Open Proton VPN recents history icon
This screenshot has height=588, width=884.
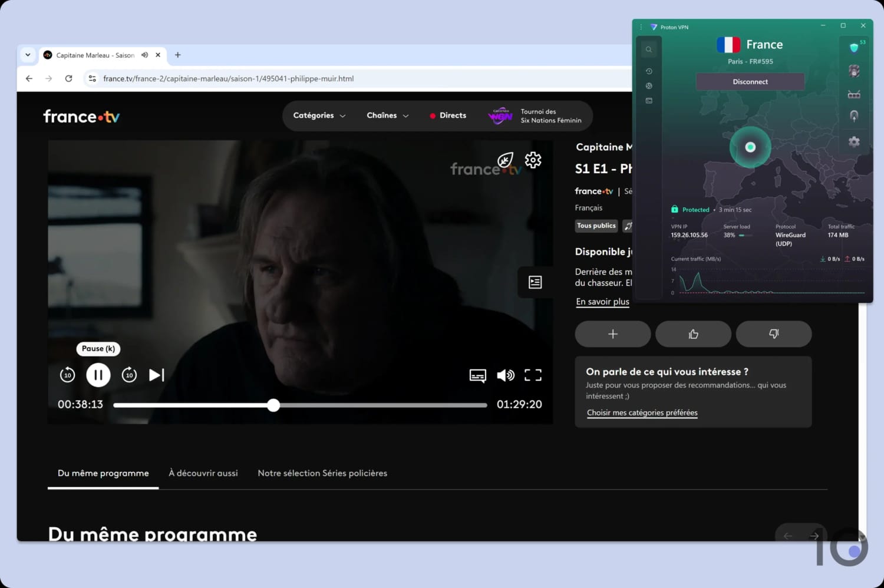click(649, 71)
